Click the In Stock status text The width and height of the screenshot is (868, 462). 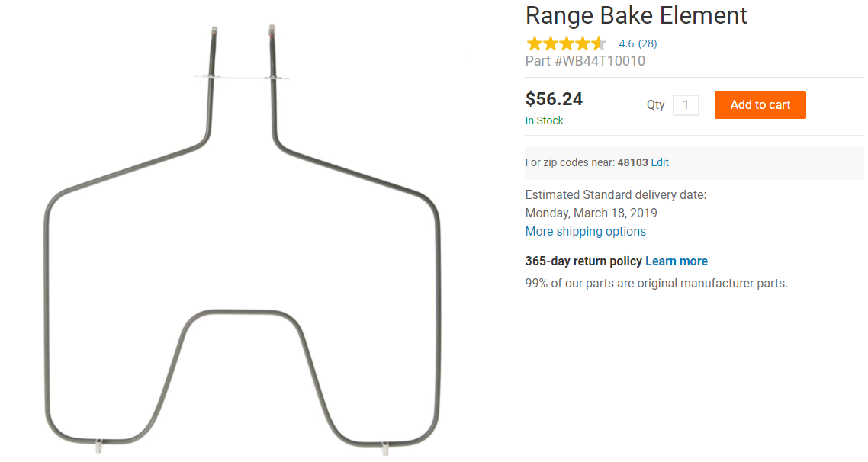pos(544,120)
